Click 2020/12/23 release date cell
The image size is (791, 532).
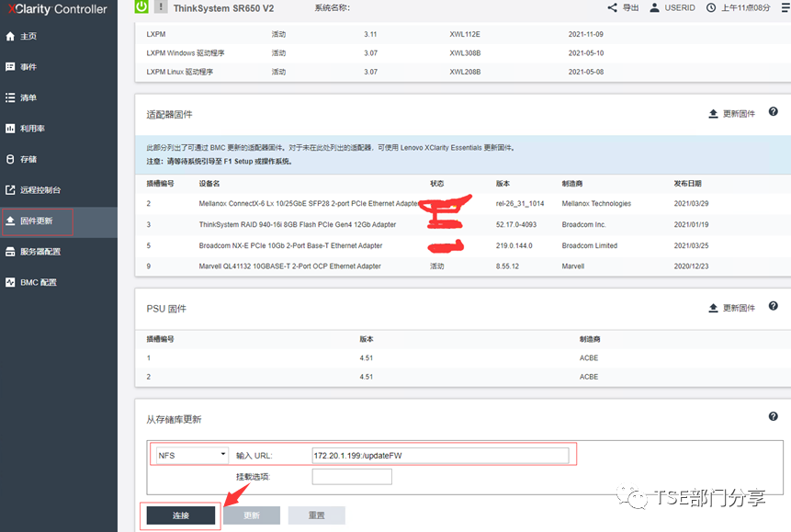(691, 266)
